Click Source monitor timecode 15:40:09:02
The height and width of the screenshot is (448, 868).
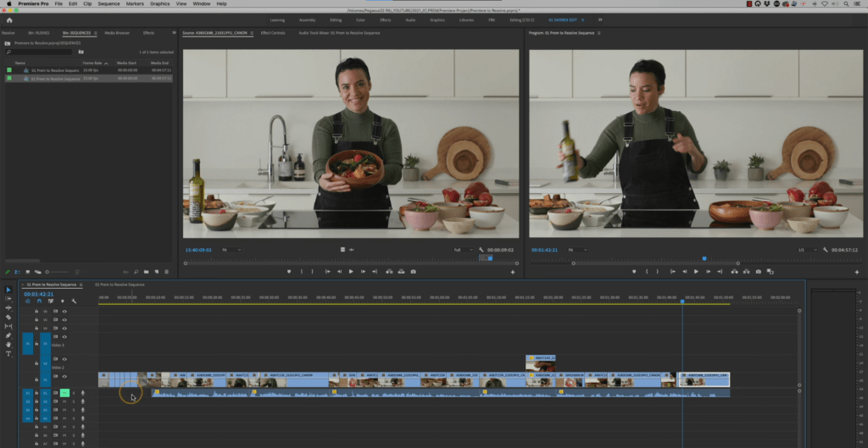pyautogui.click(x=198, y=250)
